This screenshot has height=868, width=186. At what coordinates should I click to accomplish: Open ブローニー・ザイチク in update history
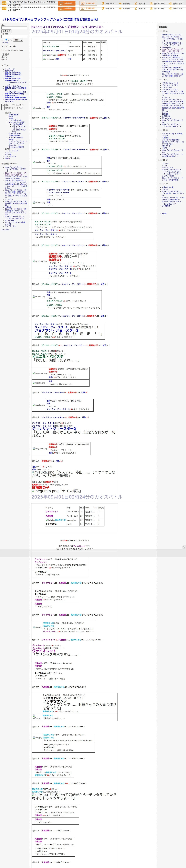[x=170, y=85]
